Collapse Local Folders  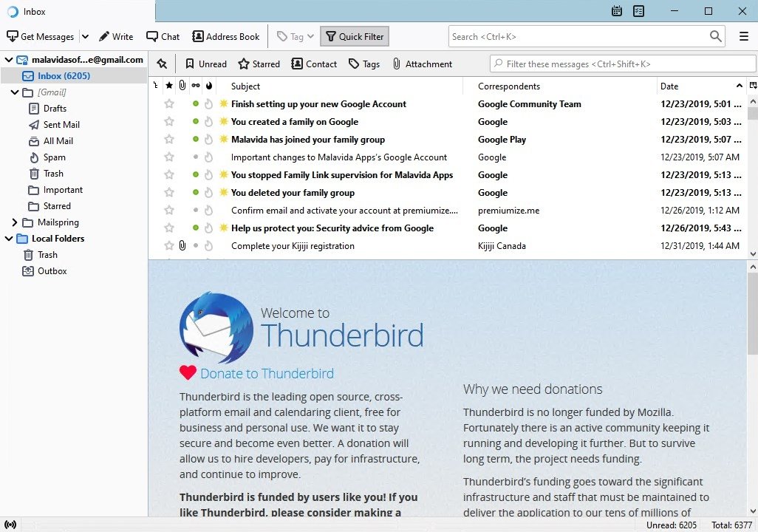tap(9, 239)
